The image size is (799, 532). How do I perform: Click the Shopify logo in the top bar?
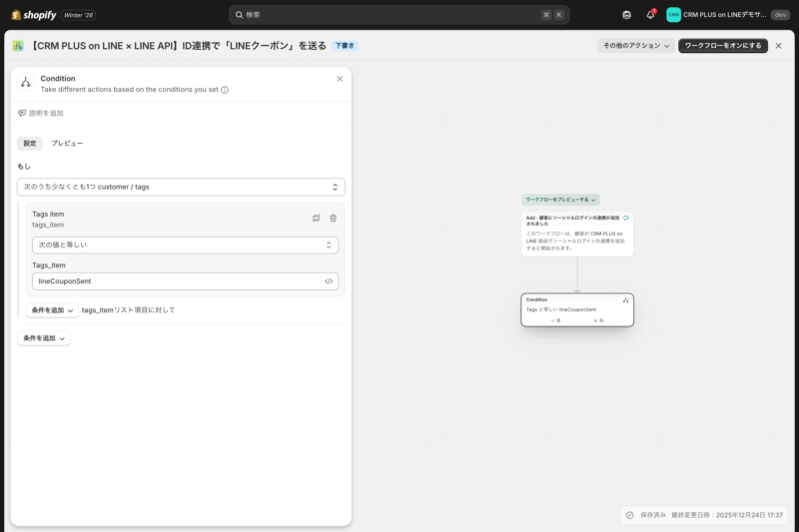[x=34, y=15]
